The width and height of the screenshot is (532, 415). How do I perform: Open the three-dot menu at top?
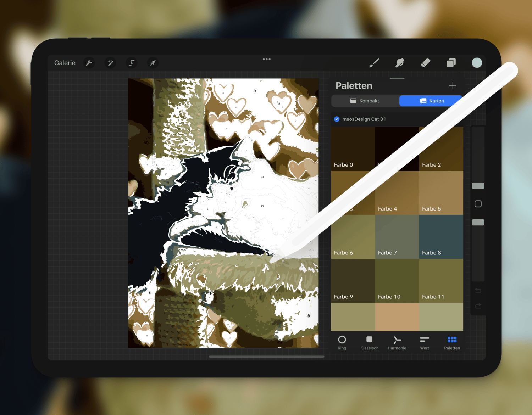267,59
